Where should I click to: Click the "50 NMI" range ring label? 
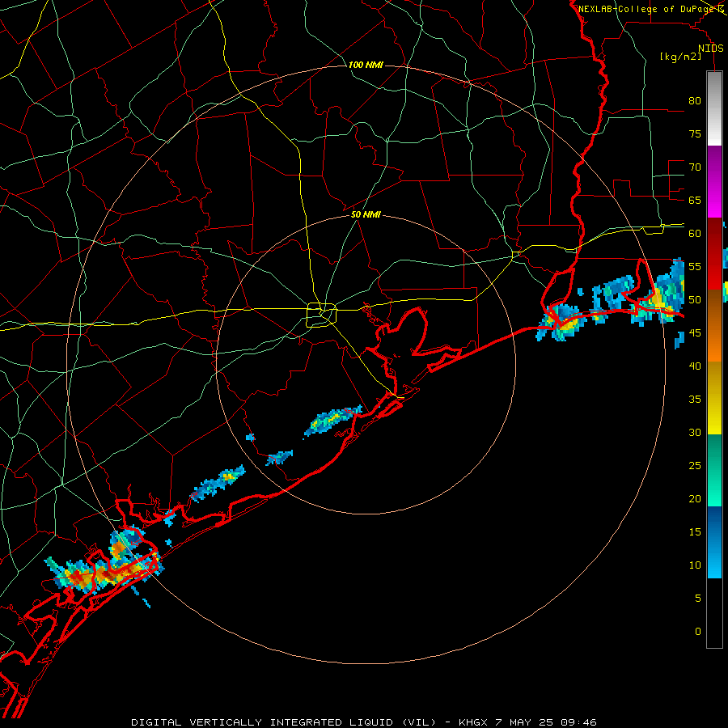click(366, 214)
